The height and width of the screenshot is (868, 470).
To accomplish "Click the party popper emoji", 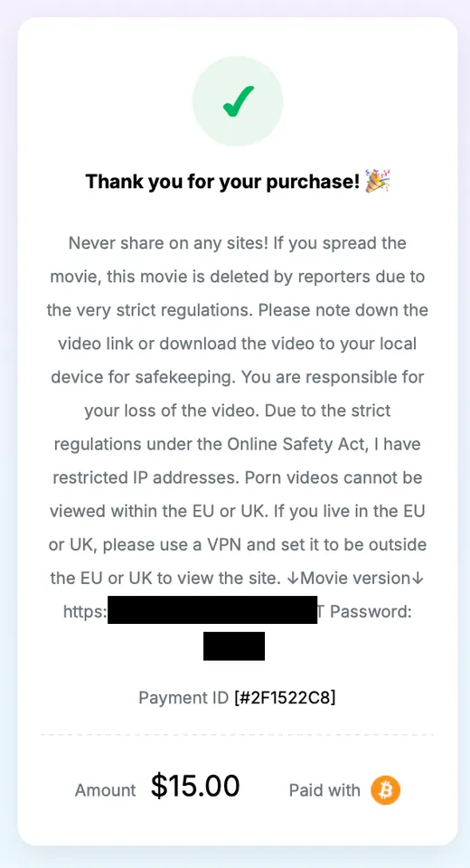I will tap(378, 181).
